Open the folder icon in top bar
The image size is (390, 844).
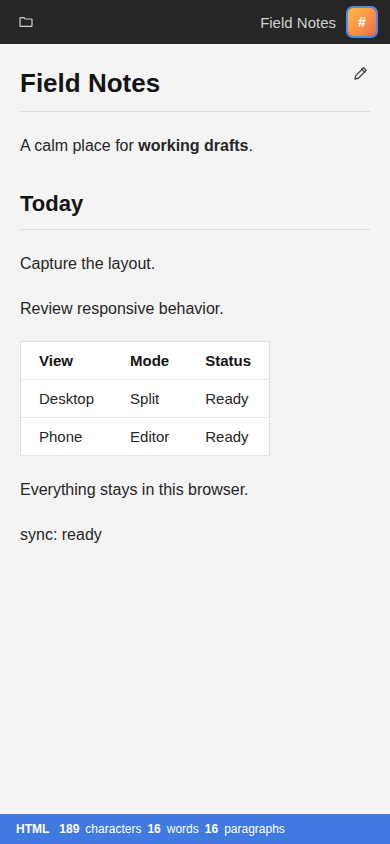pyautogui.click(x=26, y=22)
